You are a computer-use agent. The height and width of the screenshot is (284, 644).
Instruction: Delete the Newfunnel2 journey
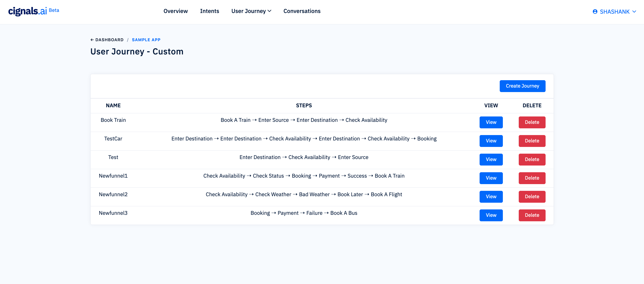(532, 197)
